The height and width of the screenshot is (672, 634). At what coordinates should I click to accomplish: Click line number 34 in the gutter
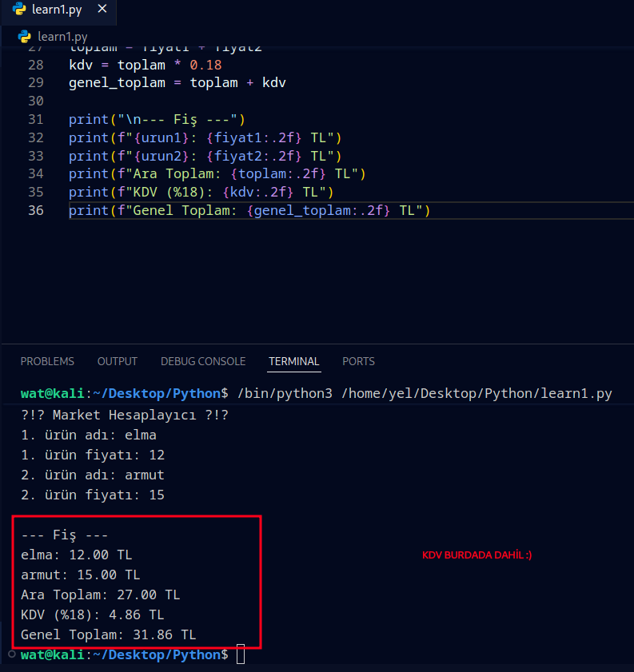(36, 174)
